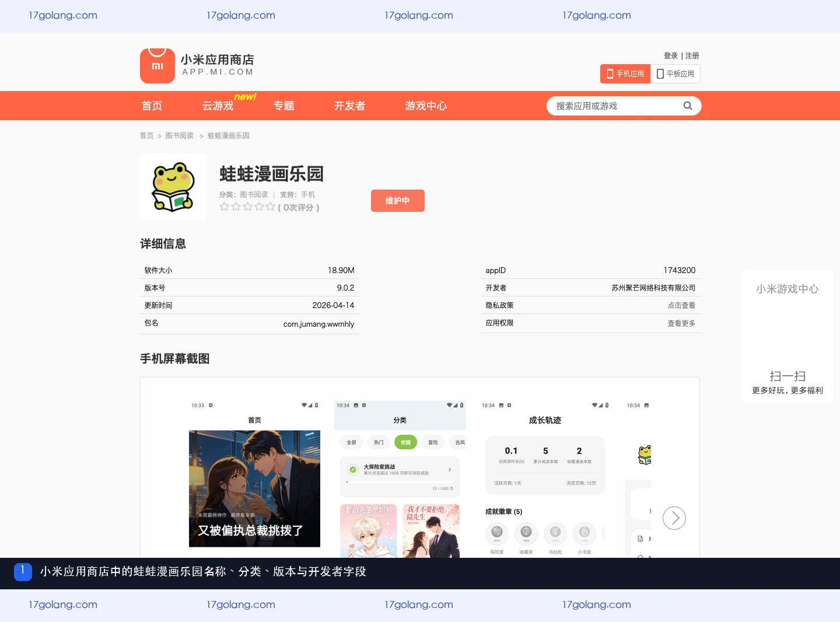Open the 专题 navigation tab
Viewport: 840px width, 622px height.
284,106
